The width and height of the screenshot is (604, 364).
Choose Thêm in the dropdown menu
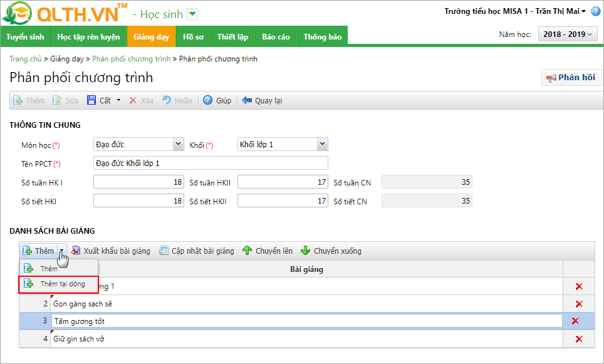click(x=58, y=269)
